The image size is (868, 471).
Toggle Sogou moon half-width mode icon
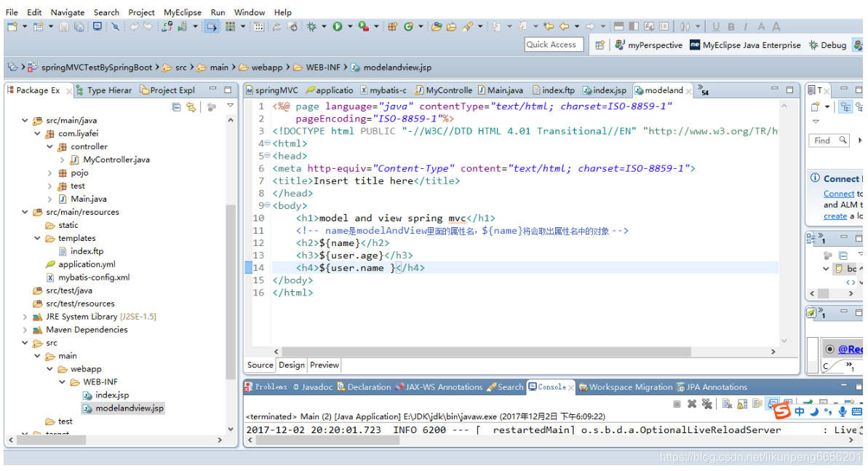(814, 412)
